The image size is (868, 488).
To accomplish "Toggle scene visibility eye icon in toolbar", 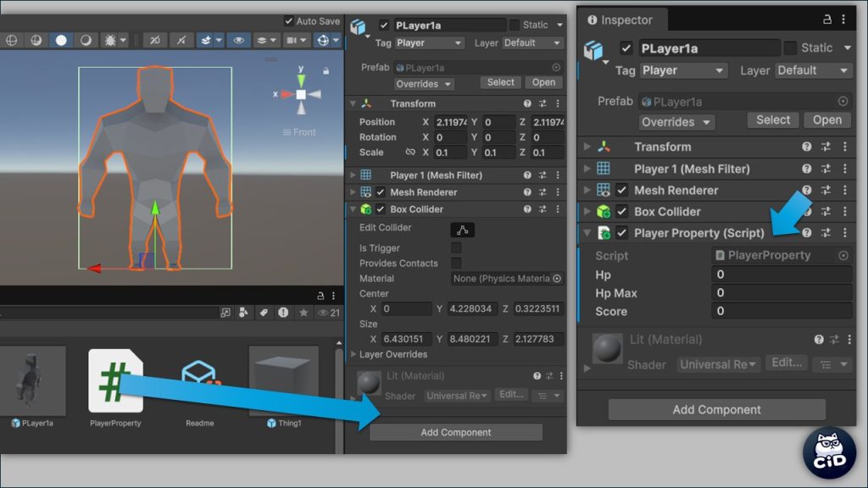I will click(238, 40).
